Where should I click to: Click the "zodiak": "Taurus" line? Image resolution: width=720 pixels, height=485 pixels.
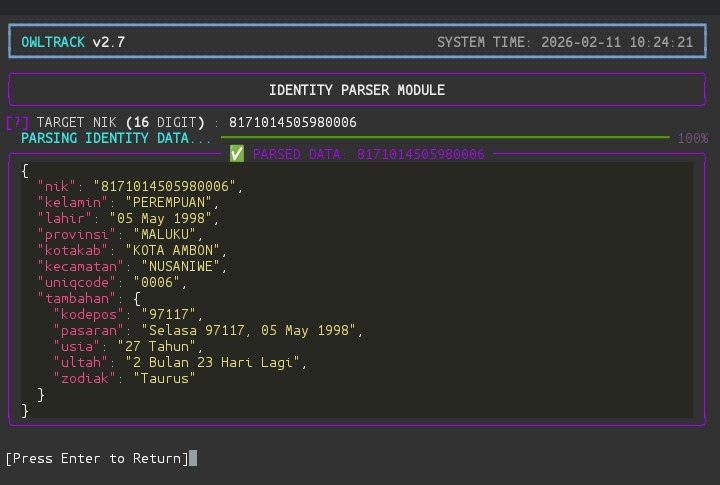(x=124, y=379)
